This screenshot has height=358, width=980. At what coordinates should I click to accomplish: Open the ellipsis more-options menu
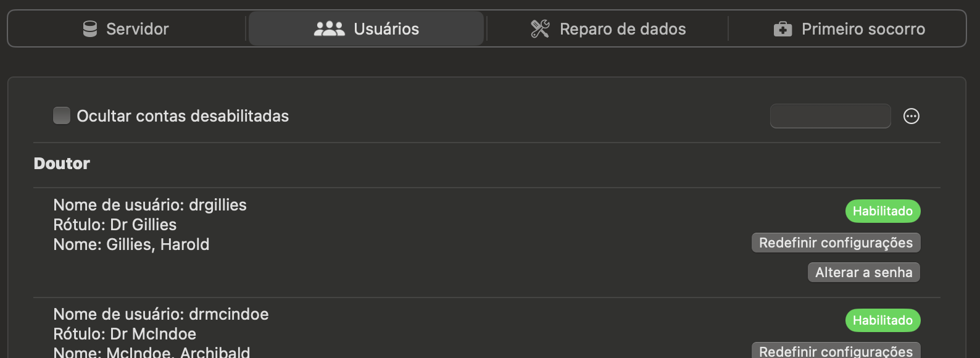tap(911, 116)
